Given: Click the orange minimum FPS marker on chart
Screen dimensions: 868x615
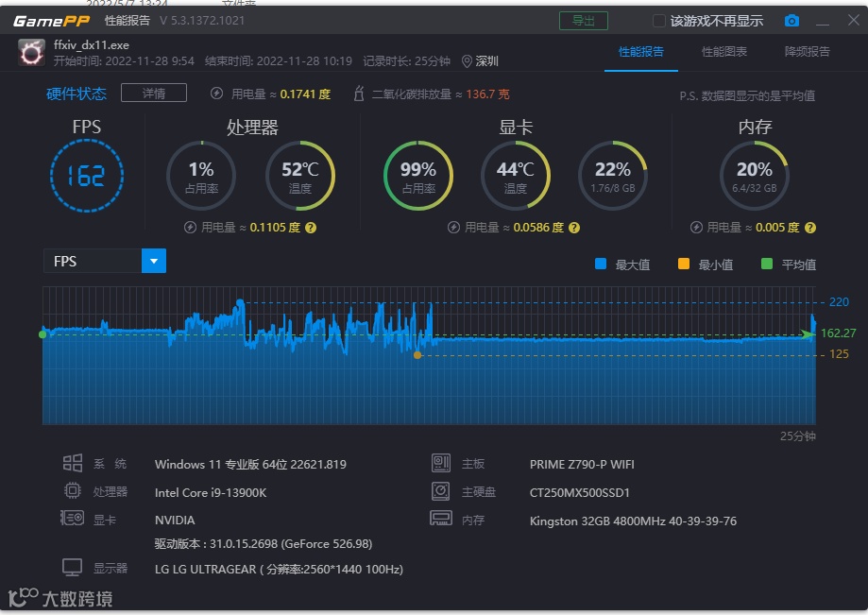Looking at the screenshot, I should (x=417, y=355).
